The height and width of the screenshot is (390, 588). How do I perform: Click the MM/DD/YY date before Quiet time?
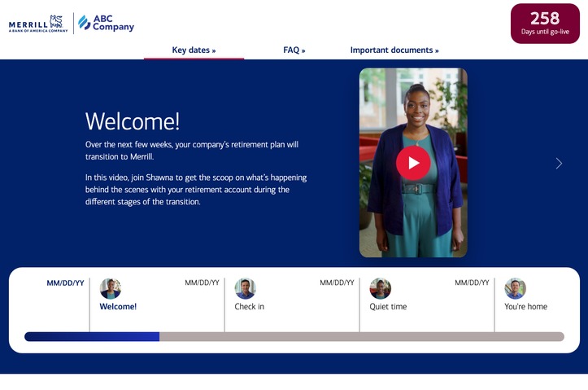pyautogui.click(x=337, y=283)
